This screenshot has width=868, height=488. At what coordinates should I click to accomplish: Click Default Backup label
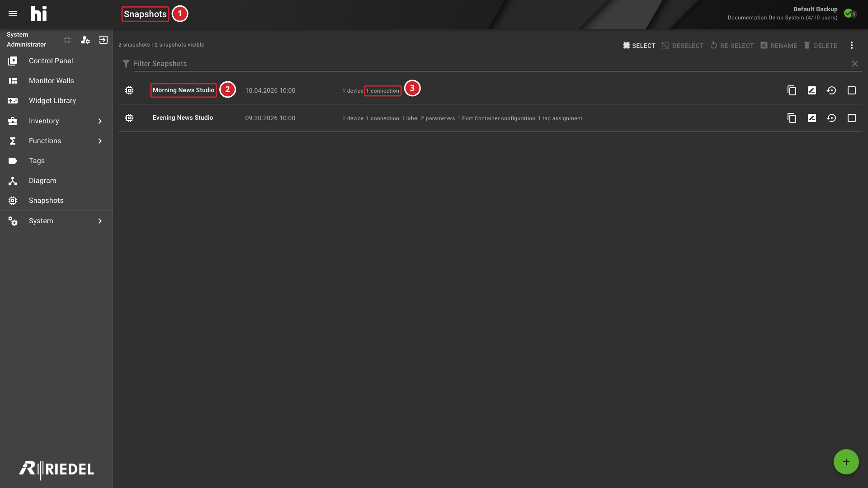coord(815,9)
